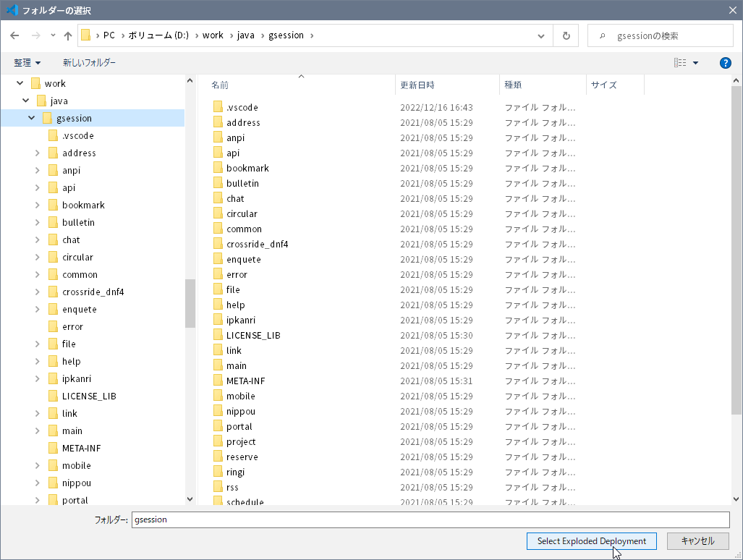
Task: Select the .vscode folder icon in file list
Action: [x=218, y=107]
